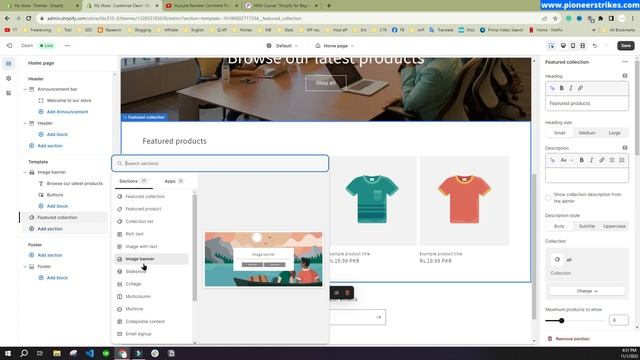Set description style to Body
This screenshot has width=640, height=360.
[560, 226]
